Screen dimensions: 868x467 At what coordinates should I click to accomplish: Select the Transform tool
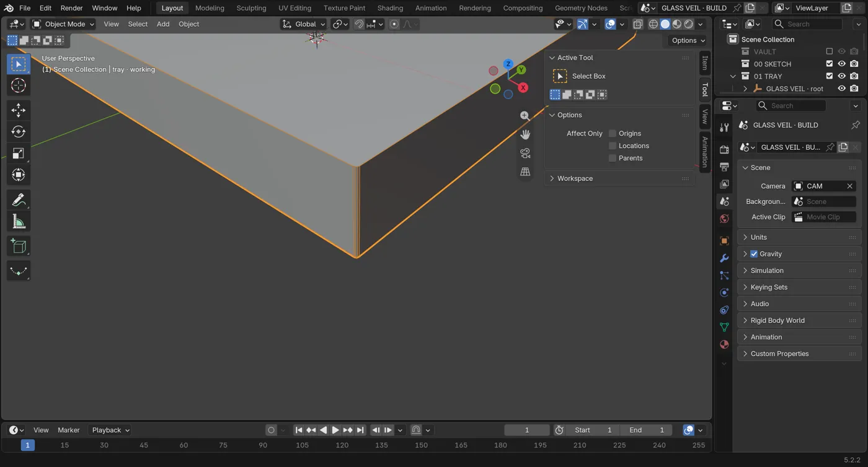tap(19, 175)
